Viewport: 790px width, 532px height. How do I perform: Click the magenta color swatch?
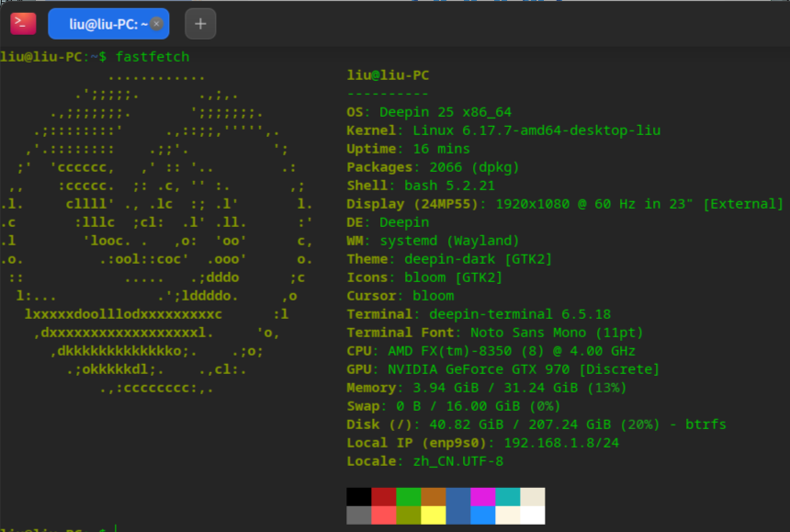[x=483, y=497]
